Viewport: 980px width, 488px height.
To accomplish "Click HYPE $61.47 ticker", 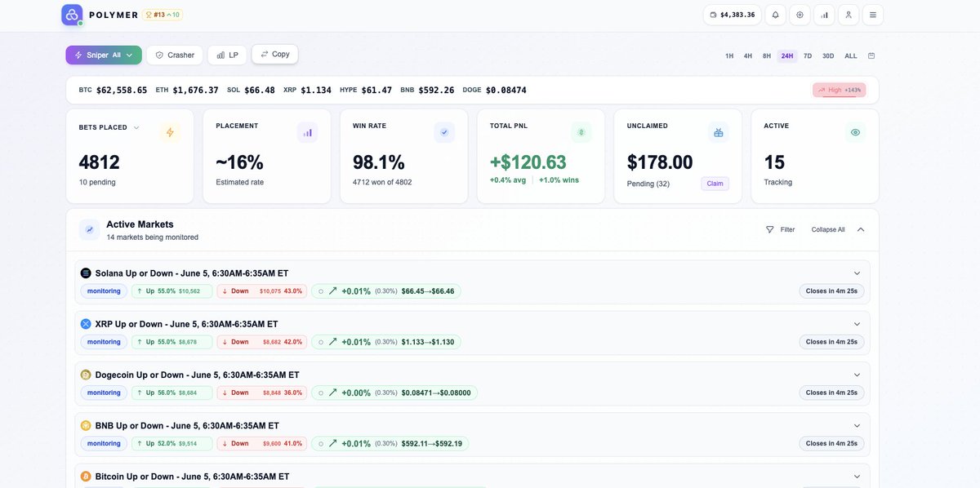I will coord(366,90).
